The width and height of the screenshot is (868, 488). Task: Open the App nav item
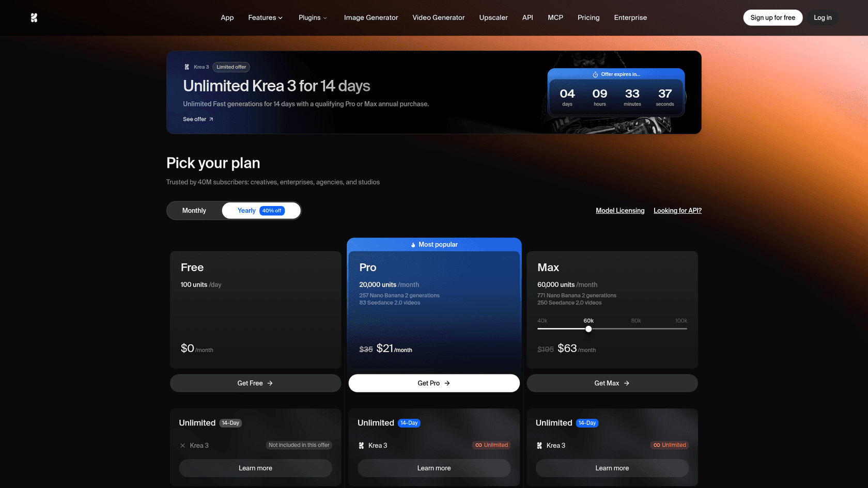227,18
